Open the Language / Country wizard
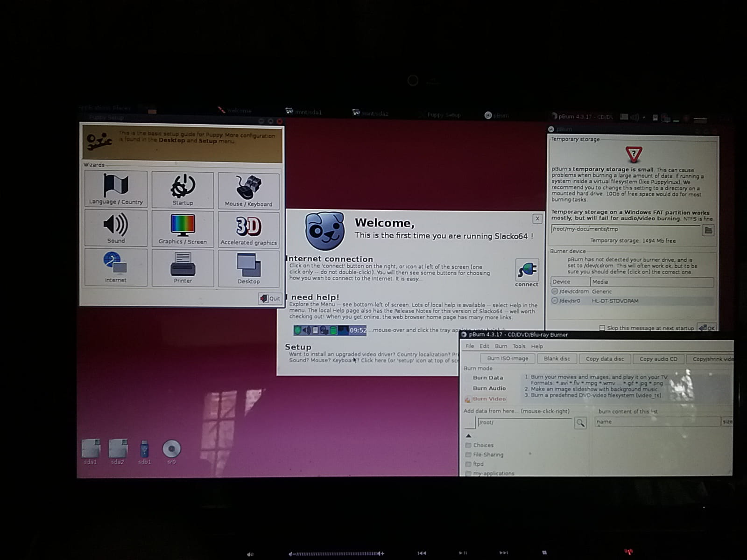The image size is (747, 560). [x=116, y=189]
